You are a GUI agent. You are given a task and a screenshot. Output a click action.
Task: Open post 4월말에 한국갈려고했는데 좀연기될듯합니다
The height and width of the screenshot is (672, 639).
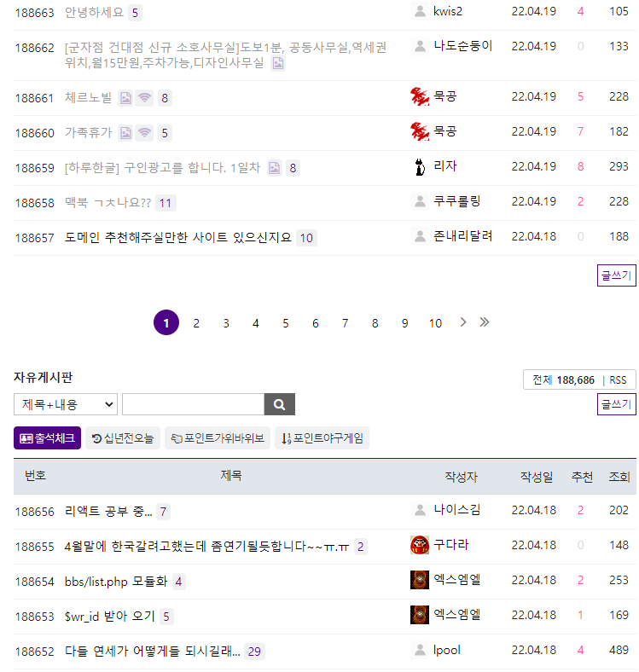pyautogui.click(x=206, y=546)
